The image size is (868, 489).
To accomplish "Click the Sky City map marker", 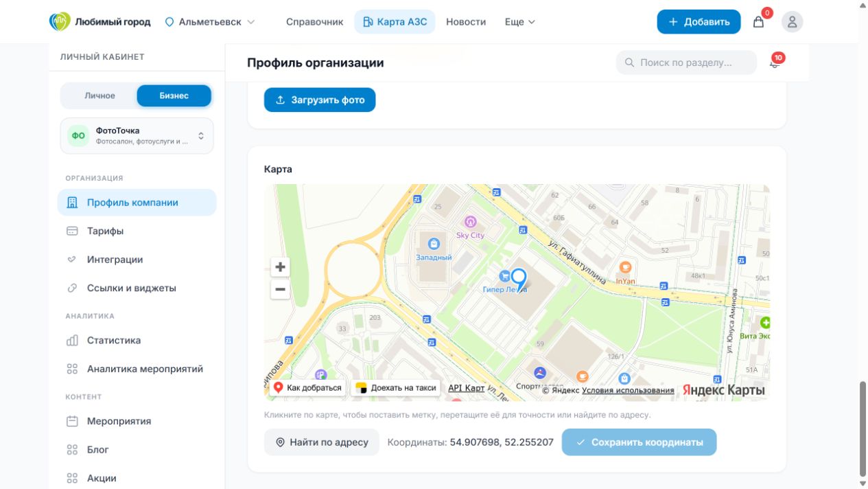I will 471,223.
